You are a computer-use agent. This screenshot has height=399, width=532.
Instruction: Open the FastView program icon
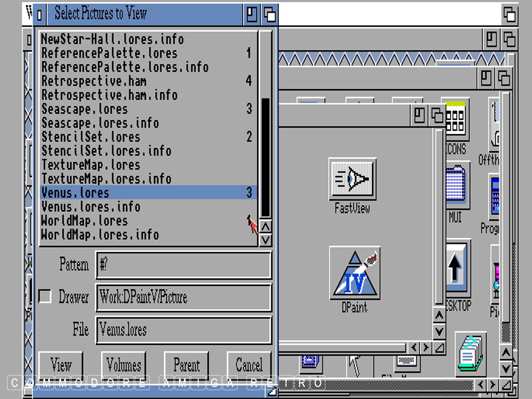click(x=352, y=179)
